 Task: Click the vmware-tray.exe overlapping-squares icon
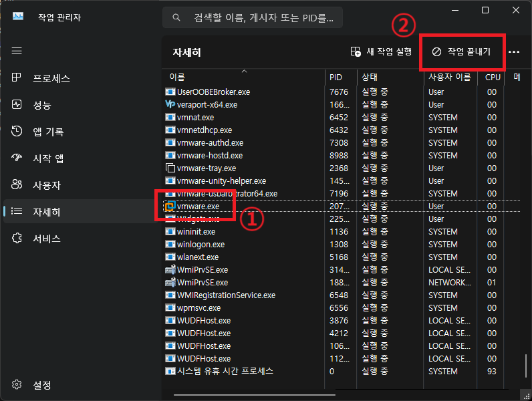click(x=170, y=168)
